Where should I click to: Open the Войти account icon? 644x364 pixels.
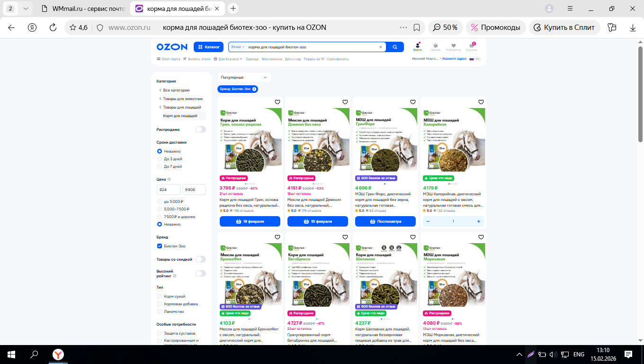coord(417,46)
